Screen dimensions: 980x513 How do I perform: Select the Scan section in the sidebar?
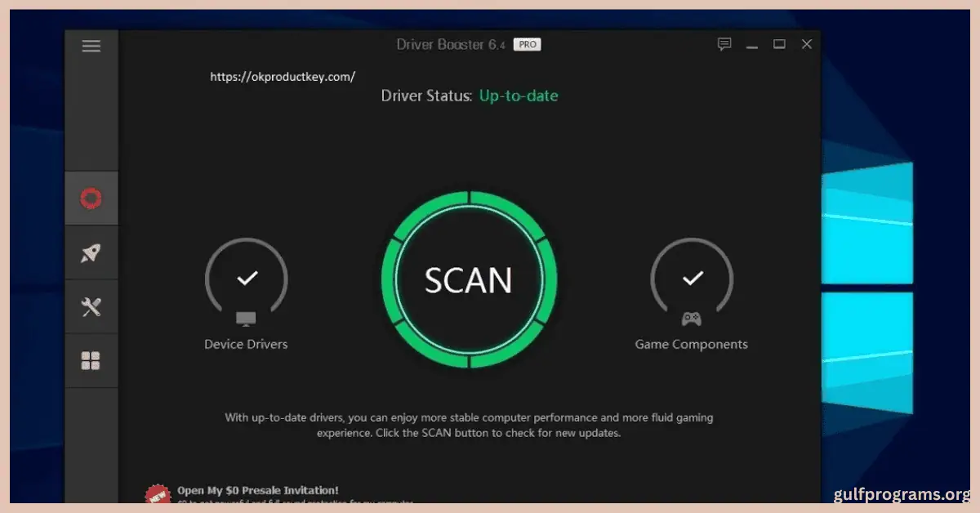pyautogui.click(x=91, y=197)
